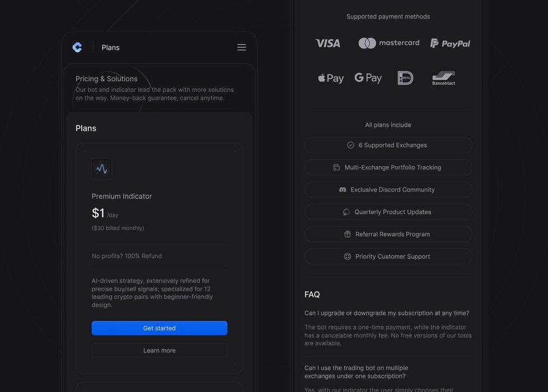This screenshot has width=548, height=392.
Task: Select the Quarterly Product Updates pill
Action: (x=388, y=212)
